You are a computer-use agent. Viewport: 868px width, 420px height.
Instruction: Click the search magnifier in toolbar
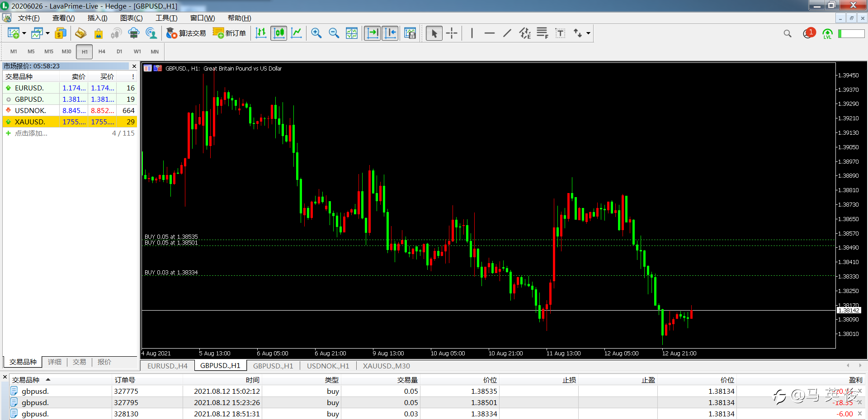point(788,33)
